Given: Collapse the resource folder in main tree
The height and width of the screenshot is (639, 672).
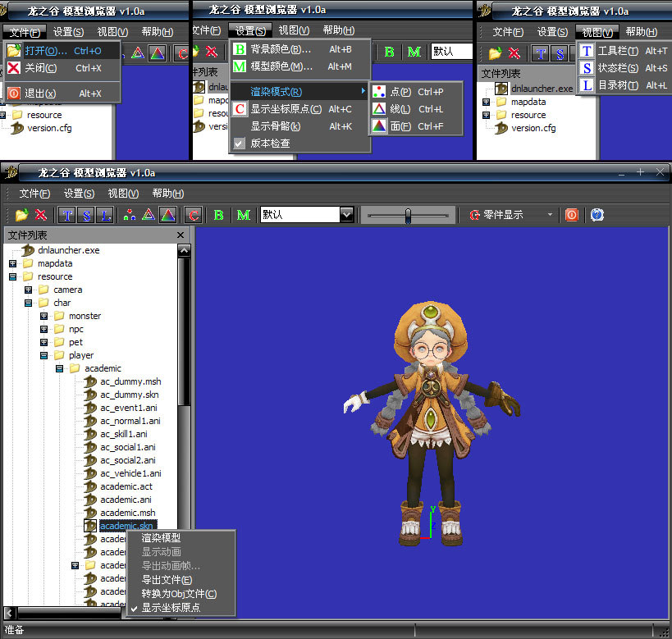Looking at the screenshot, I should coord(13,277).
